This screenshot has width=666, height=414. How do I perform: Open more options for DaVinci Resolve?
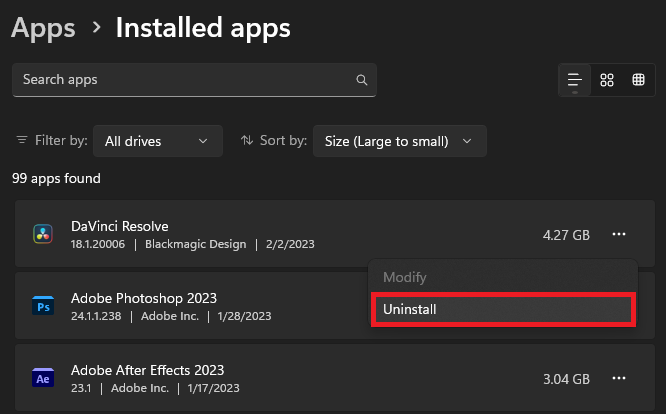pyautogui.click(x=619, y=235)
